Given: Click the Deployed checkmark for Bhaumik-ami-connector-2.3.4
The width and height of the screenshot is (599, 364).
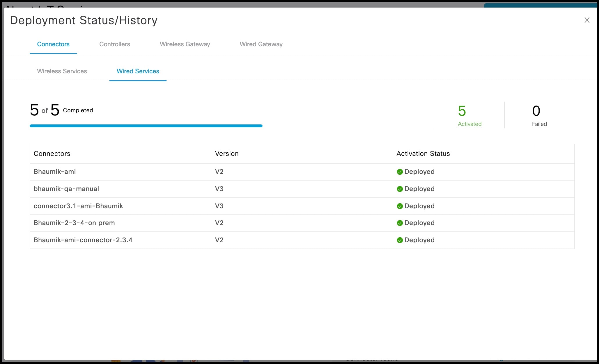Looking at the screenshot, I should (400, 240).
